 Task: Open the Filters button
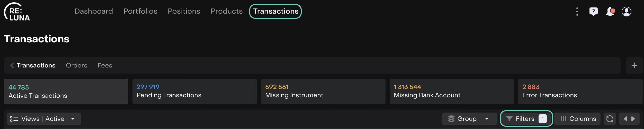coord(526,119)
